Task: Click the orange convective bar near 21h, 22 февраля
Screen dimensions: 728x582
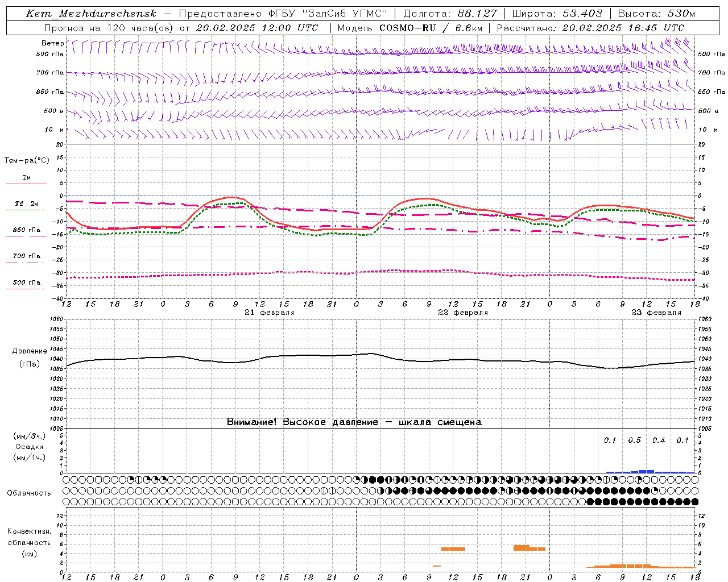Action: click(x=530, y=548)
